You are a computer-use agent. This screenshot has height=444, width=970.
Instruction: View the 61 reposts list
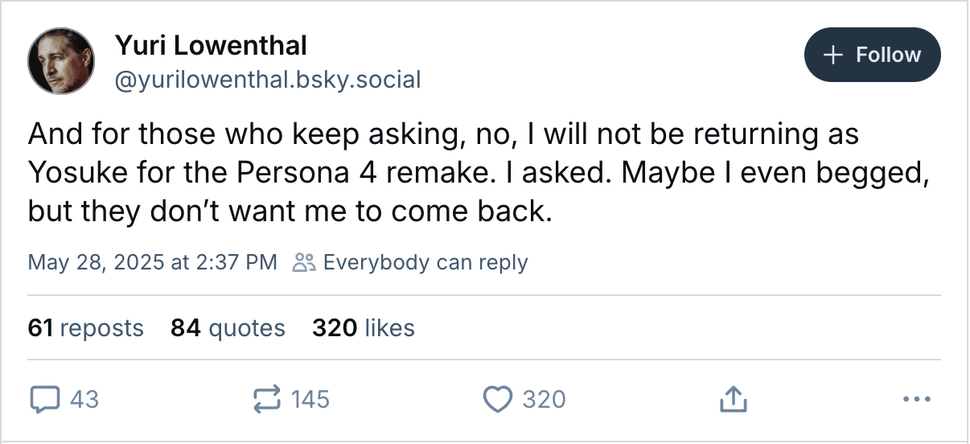86,328
